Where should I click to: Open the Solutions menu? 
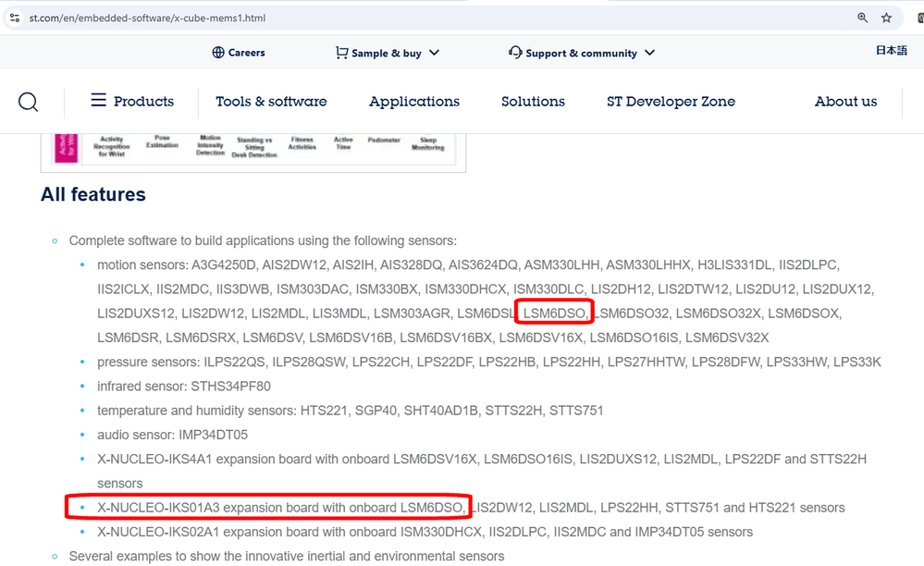[x=534, y=102]
